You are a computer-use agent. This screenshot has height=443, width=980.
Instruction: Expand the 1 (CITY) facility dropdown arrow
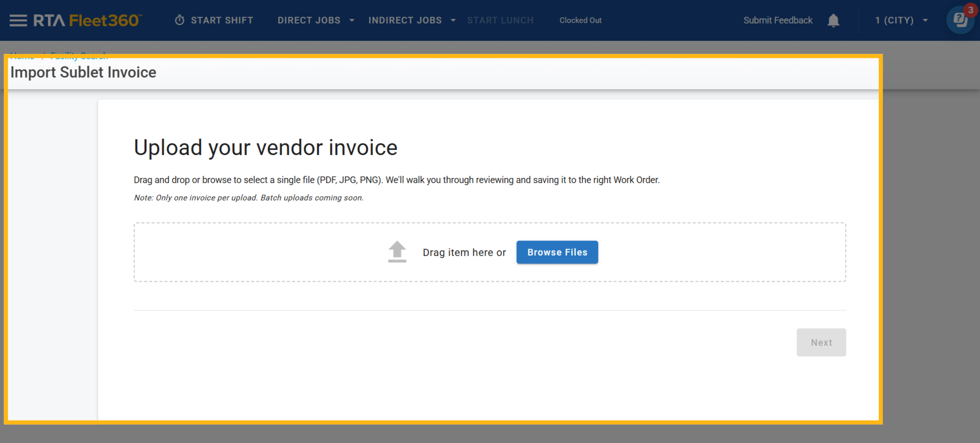(926, 20)
